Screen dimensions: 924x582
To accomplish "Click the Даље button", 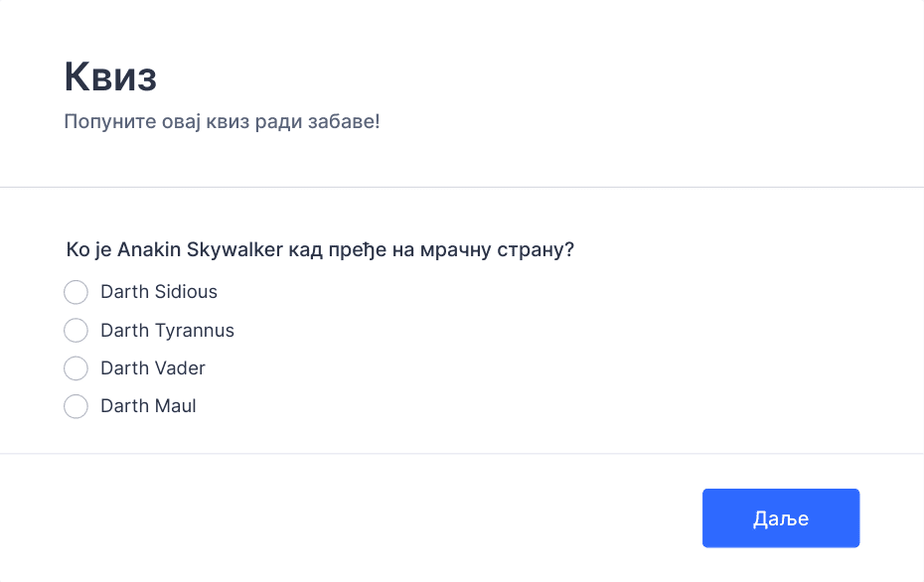I will pyautogui.click(x=781, y=517).
